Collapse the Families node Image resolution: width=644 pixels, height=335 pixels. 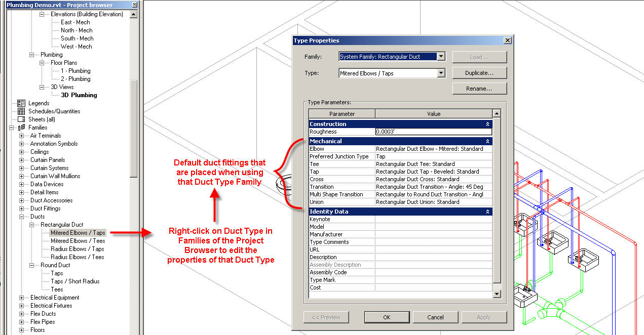coord(11,128)
